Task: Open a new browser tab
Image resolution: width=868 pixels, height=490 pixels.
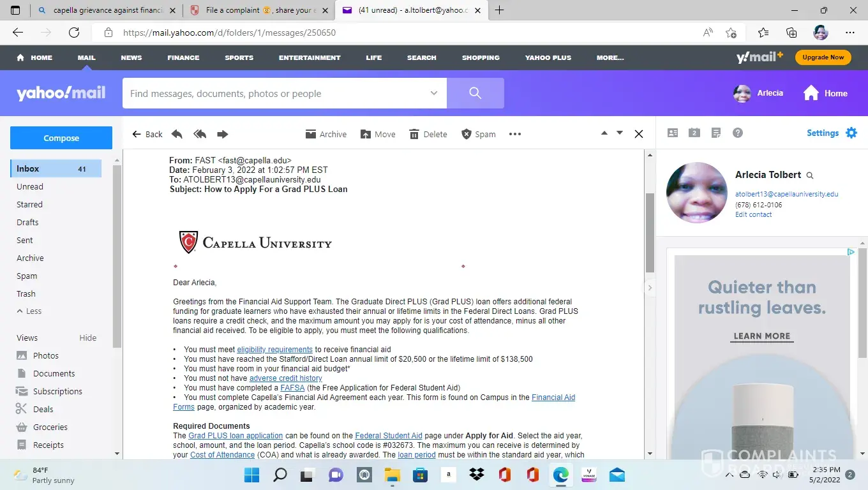Action: (499, 10)
